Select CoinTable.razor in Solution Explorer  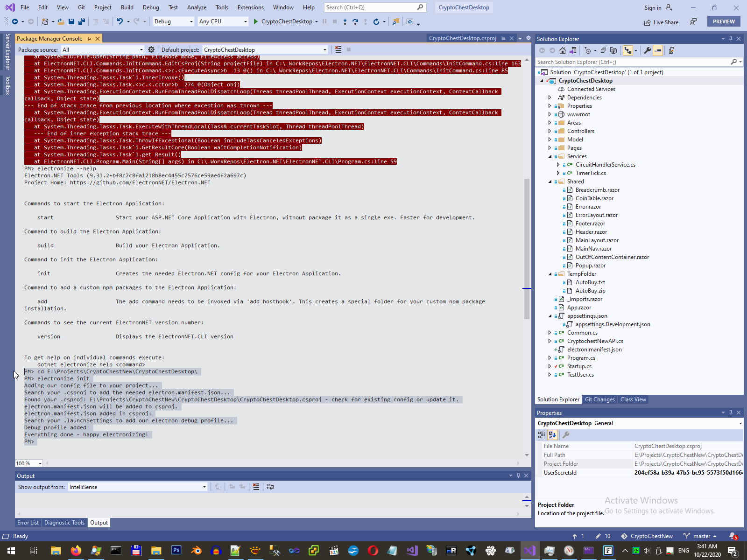click(x=594, y=198)
